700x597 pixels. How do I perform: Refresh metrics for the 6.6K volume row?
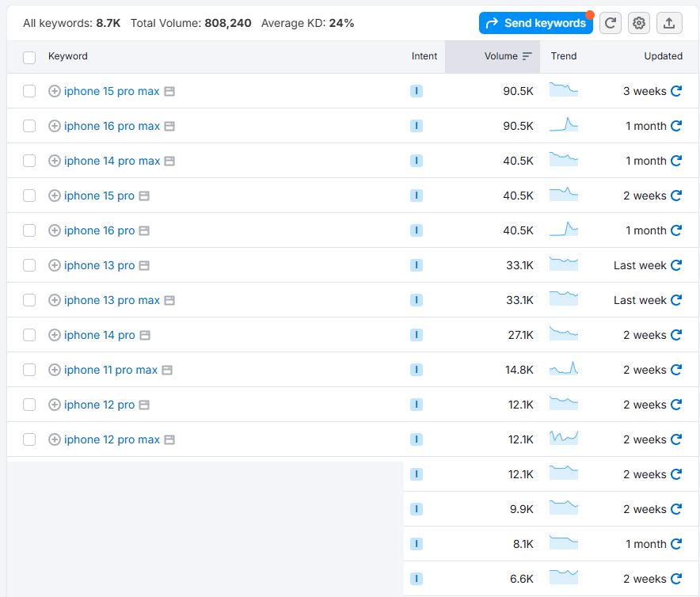676,579
